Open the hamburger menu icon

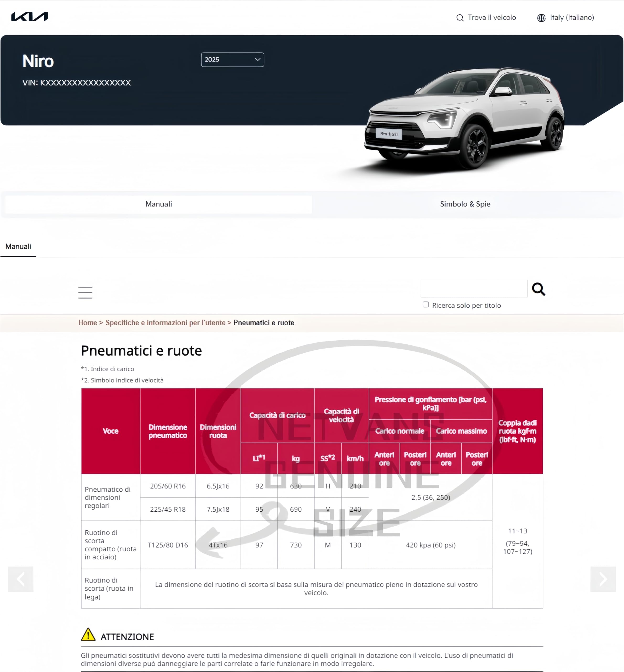coord(85,292)
